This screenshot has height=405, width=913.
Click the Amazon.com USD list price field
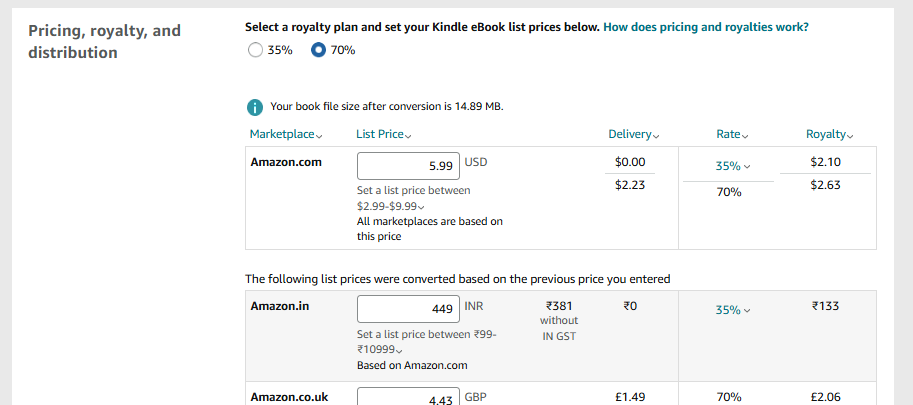(x=407, y=166)
